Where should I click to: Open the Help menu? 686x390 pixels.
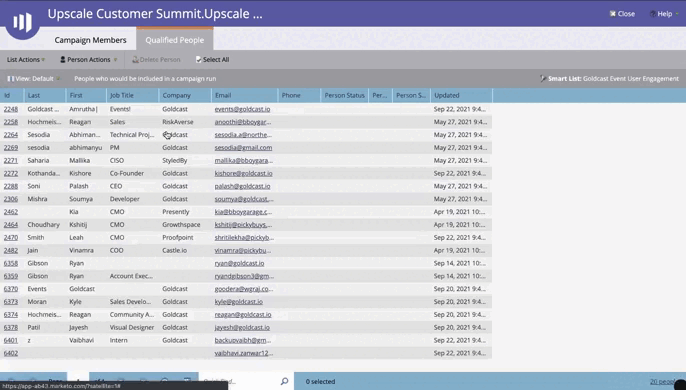click(x=664, y=14)
